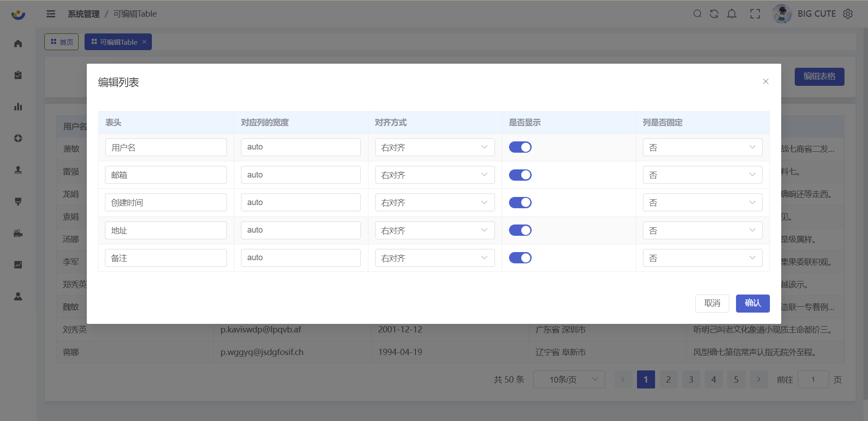This screenshot has height=421, width=868.
Task: Open the notification bell
Action: 731,14
